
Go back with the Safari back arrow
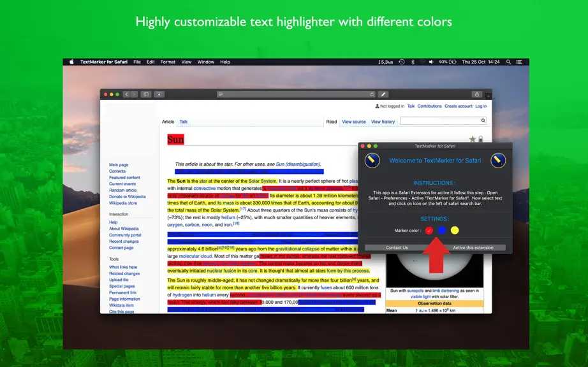click(127, 94)
